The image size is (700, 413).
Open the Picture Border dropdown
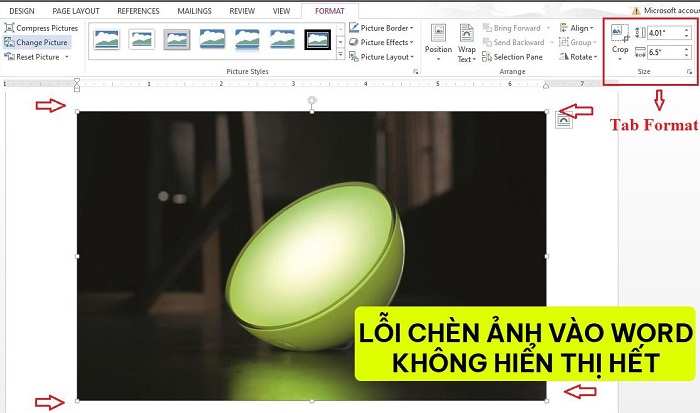[x=381, y=28]
